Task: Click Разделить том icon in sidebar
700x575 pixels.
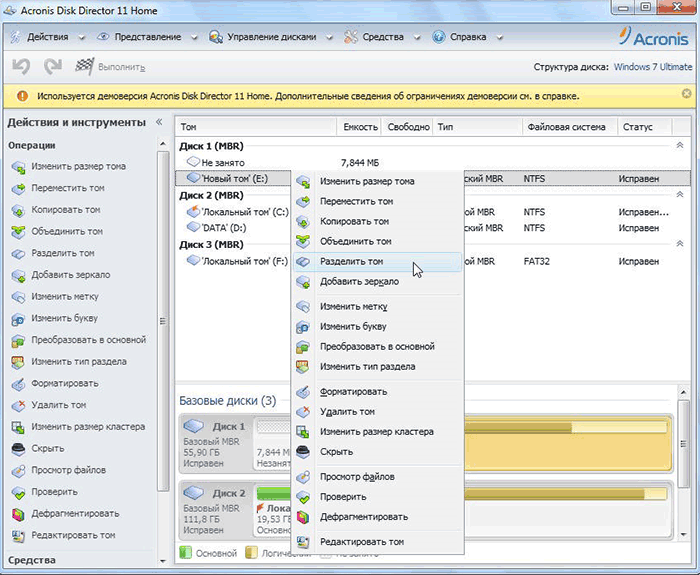Action: (18, 254)
